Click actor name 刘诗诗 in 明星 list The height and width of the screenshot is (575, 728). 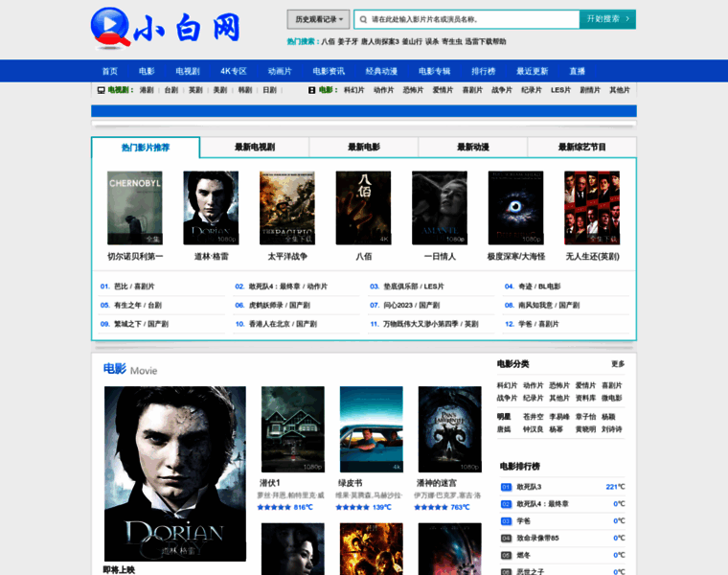pos(611,429)
